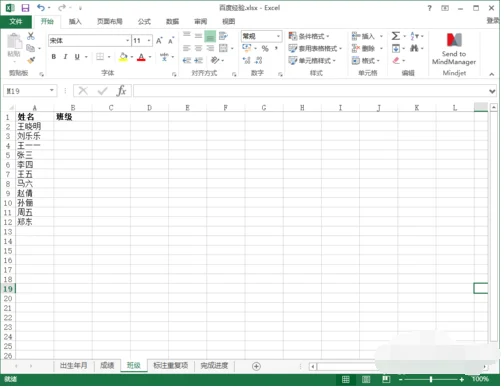The width and height of the screenshot is (504, 389).
Task: Click the Insert cells button
Action: (x=364, y=36)
